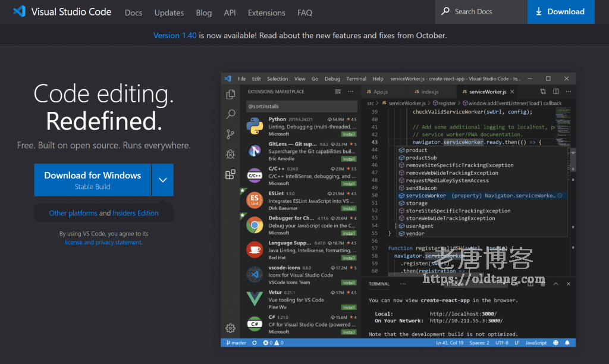609x364 pixels.
Task: Install the Vetur extension
Action: pos(349,307)
